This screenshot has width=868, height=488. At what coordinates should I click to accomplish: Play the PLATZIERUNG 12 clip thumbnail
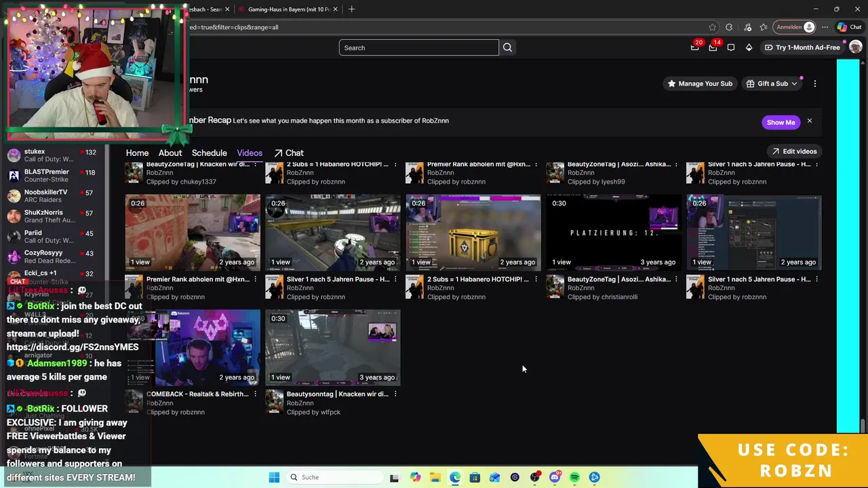pyautogui.click(x=614, y=232)
